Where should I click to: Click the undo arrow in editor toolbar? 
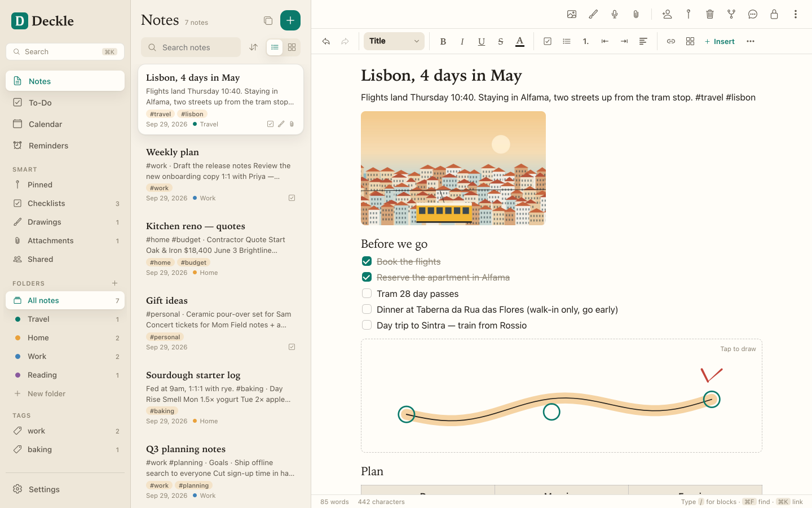[x=326, y=41]
